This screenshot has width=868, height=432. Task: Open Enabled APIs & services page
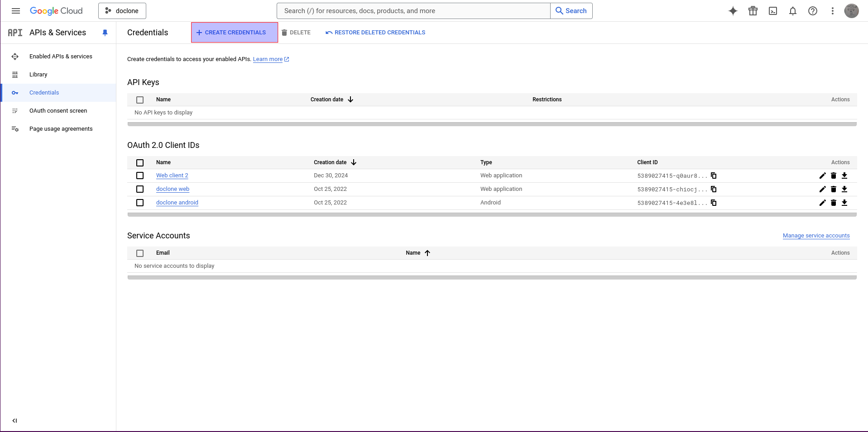[61, 57]
